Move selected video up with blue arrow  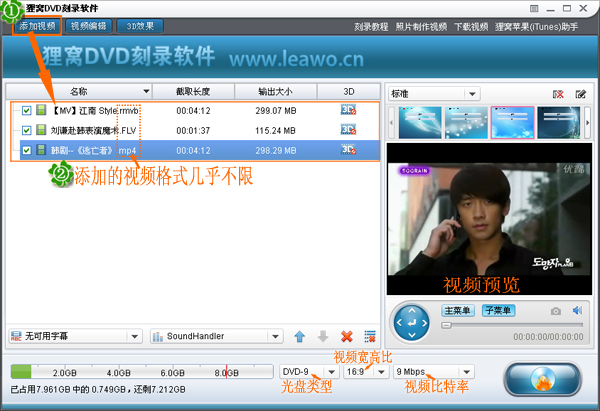[300, 336]
